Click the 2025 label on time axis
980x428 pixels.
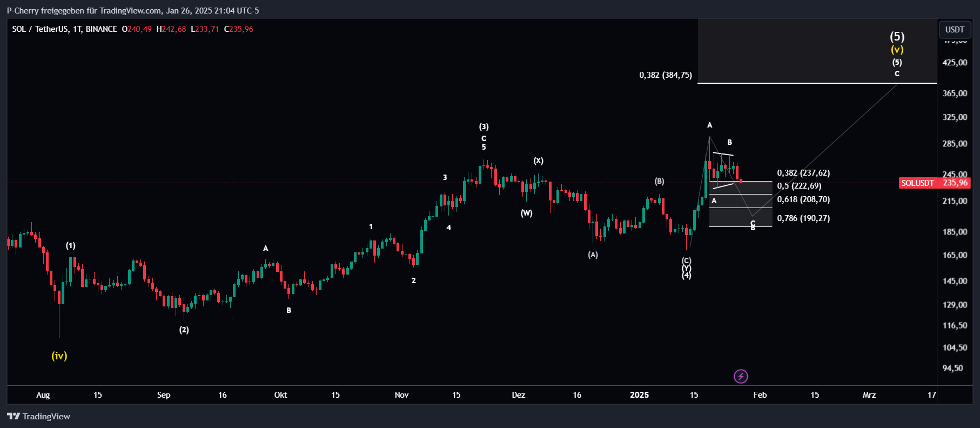click(639, 395)
